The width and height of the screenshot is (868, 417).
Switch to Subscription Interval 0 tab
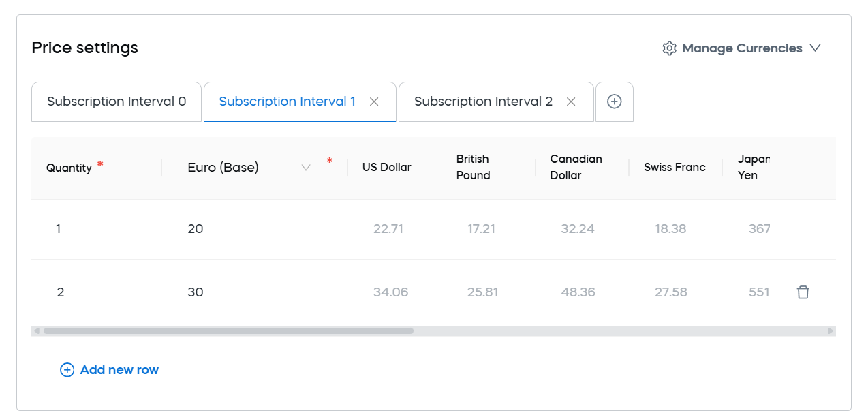coord(117,102)
